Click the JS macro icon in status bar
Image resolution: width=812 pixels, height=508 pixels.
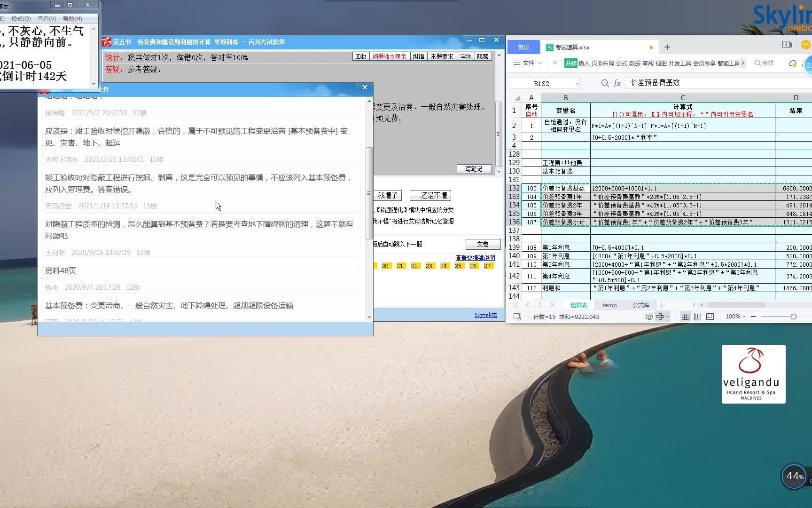click(517, 317)
